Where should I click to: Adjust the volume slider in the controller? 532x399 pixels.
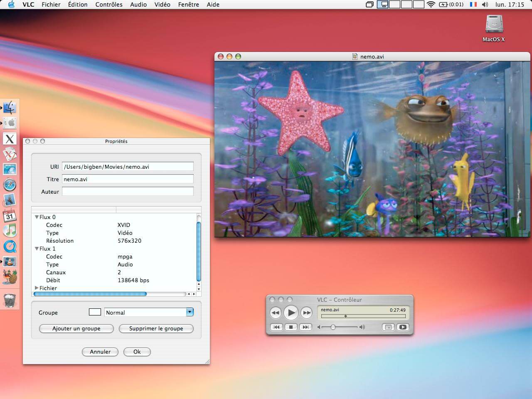(332, 327)
